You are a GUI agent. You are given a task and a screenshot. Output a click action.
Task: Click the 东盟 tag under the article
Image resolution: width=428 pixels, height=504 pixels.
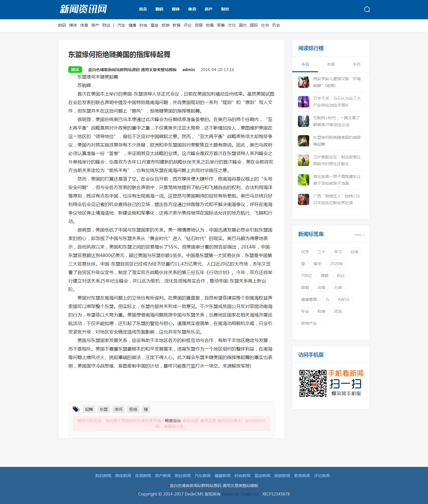pos(103,409)
